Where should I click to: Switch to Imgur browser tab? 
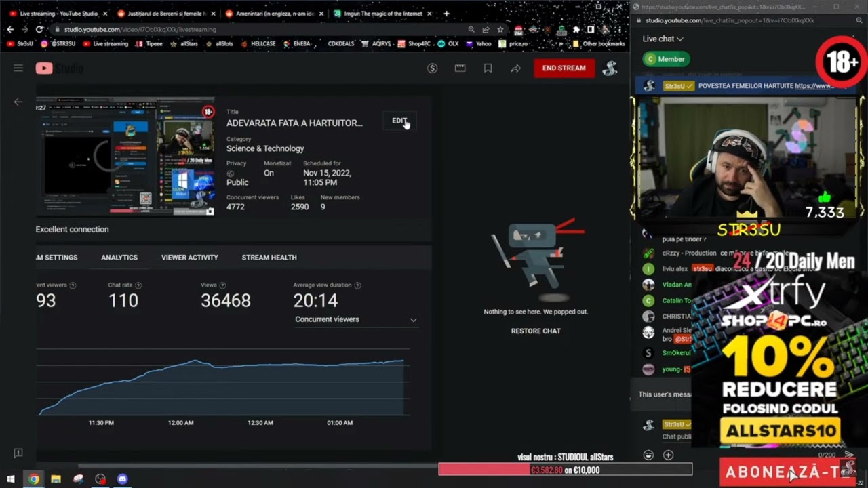382,13
